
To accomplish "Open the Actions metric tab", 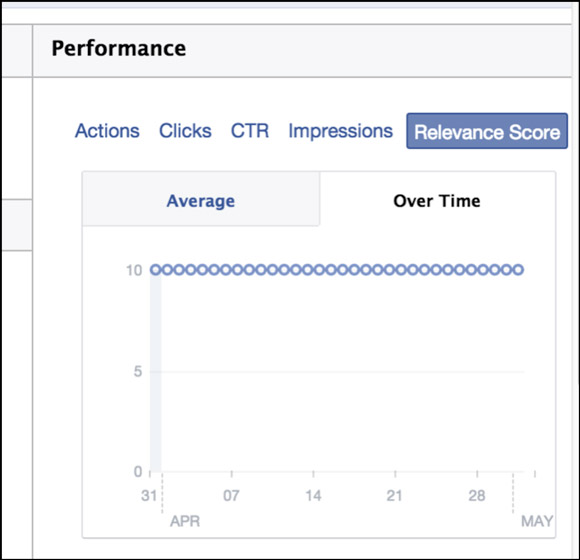I will pyautogui.click(x=107, y=131).
